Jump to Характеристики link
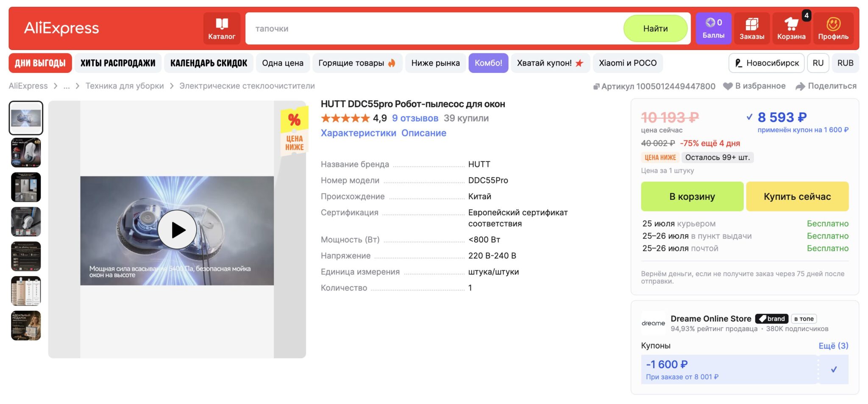The height and width of the screenshot is (404, 868). click(x=359, y=133)
